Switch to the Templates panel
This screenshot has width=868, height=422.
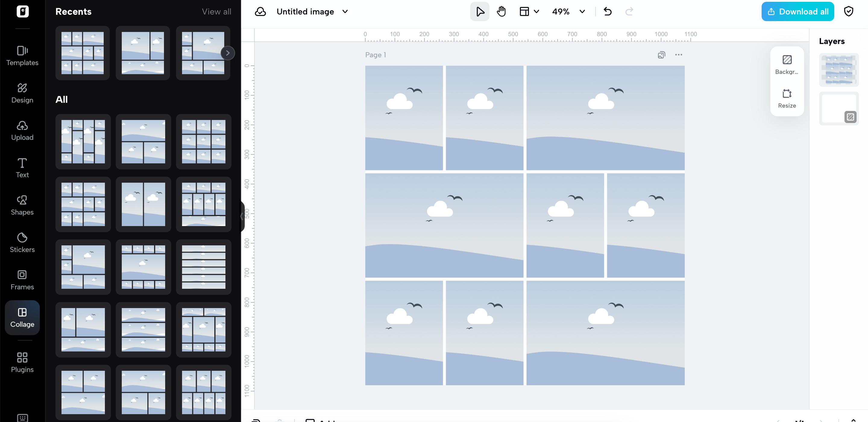[x=22, y=56]
